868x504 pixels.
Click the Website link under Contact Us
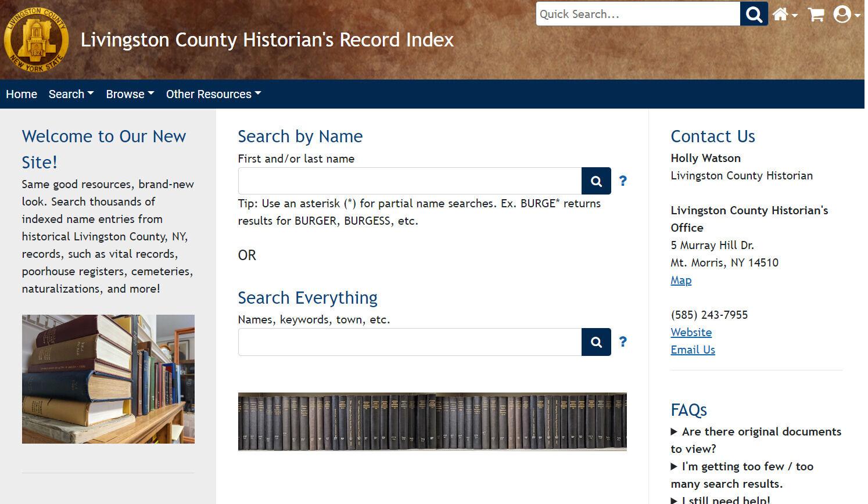(x=691, y=332)
